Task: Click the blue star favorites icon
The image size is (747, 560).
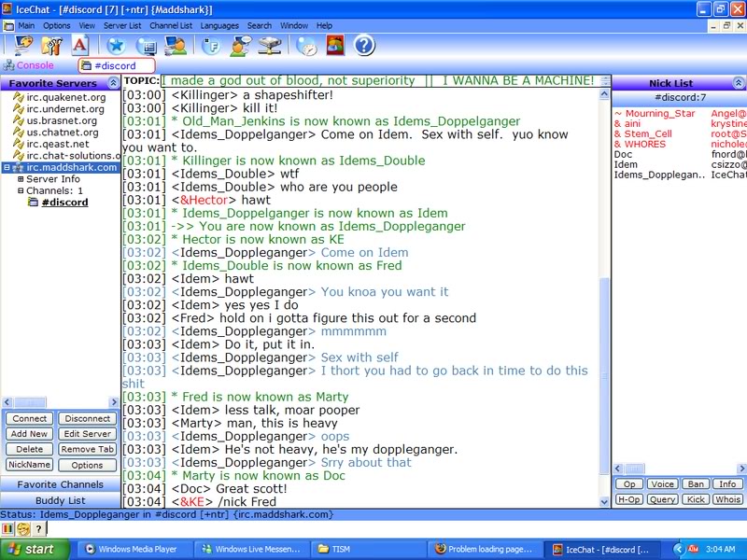Action: coord(116,46)
